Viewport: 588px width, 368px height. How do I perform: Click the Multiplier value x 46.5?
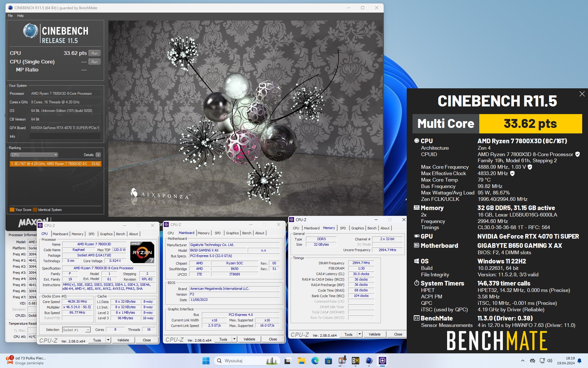point(77,307)
